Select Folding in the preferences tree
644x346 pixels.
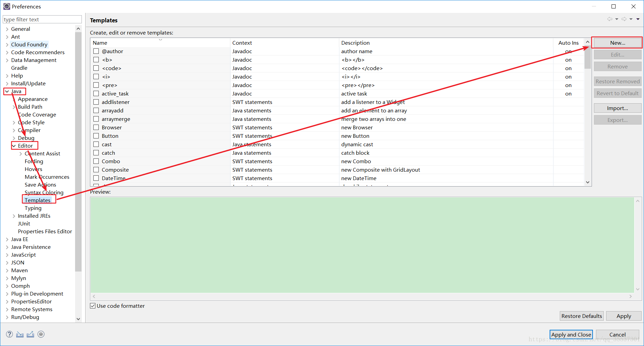[34, 161]
